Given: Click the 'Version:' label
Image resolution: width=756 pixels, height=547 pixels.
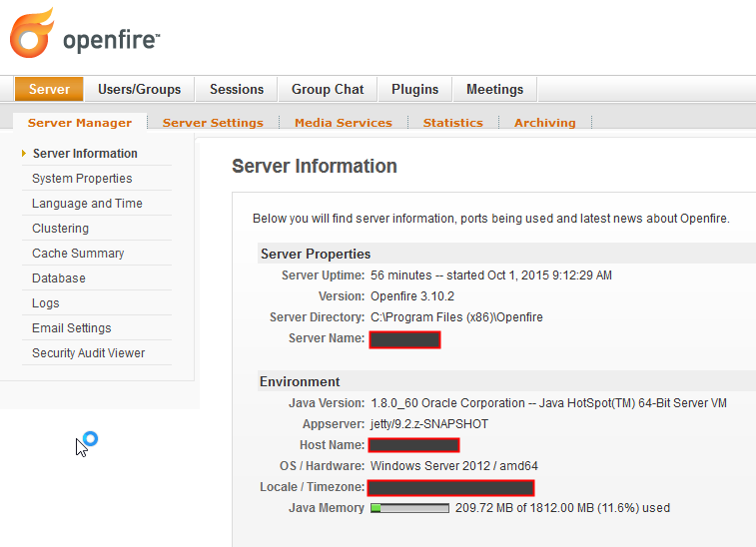Looking at the screenshot, I should click(342, 296).
